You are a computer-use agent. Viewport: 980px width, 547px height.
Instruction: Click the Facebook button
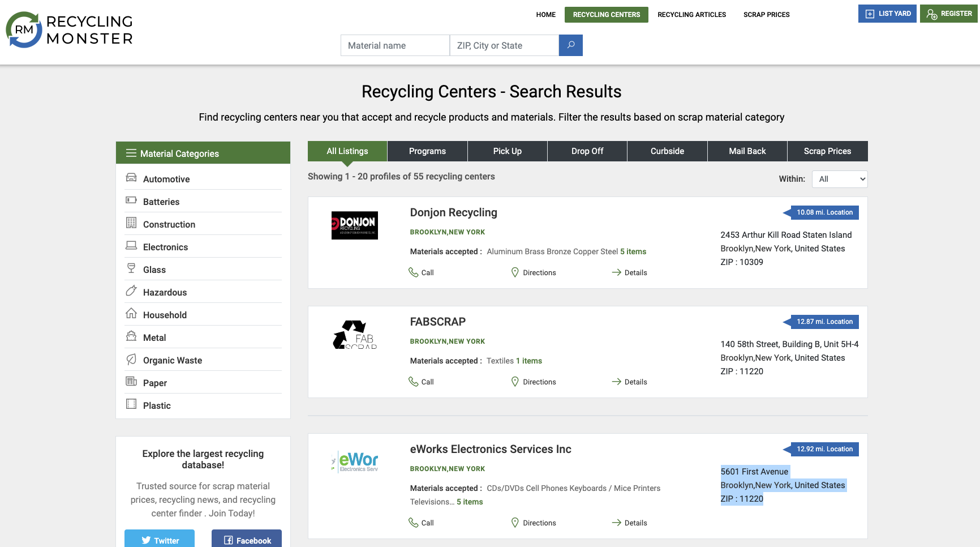[247, 540]
